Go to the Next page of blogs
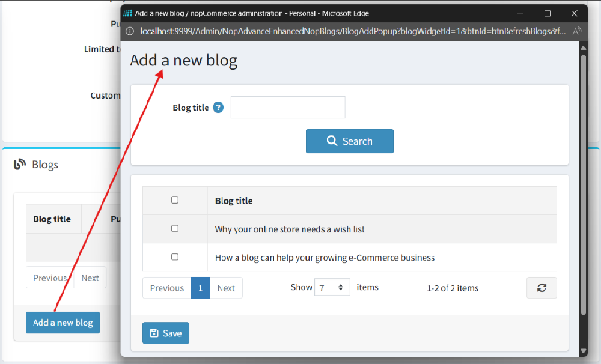This screenshot has height=364, width=601. (x=226, y=288)
